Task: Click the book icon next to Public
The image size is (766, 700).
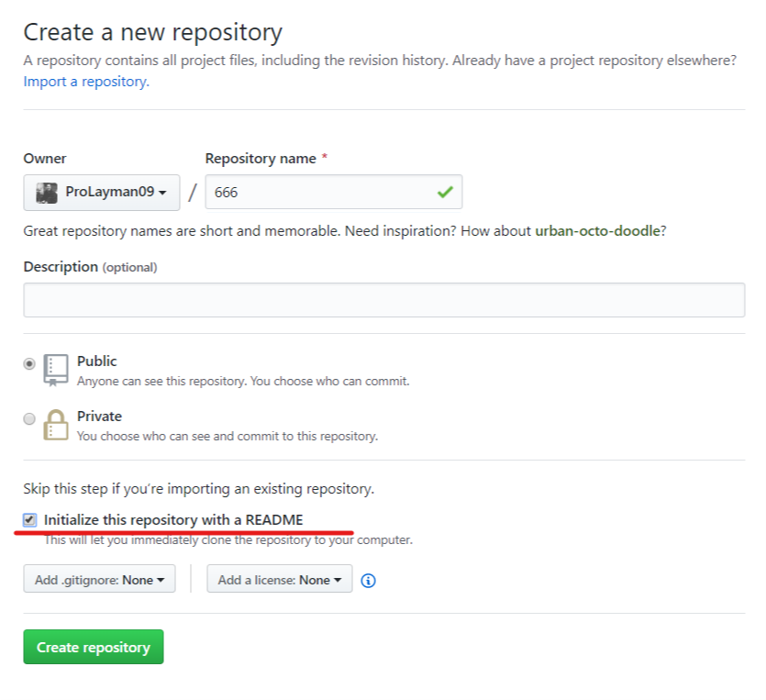Action: (x=55, y=367)
